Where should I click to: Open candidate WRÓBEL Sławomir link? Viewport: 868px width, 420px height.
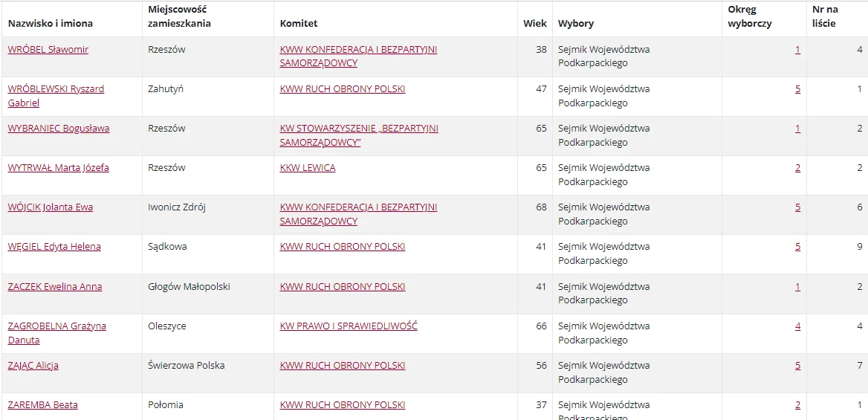click(48, 50)
